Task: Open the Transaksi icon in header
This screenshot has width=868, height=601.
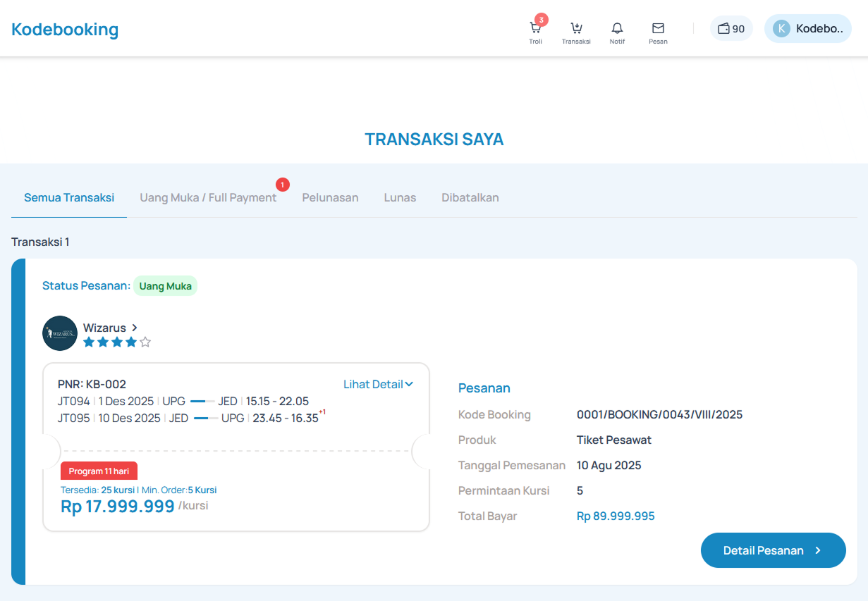Action: coord(576,29)
